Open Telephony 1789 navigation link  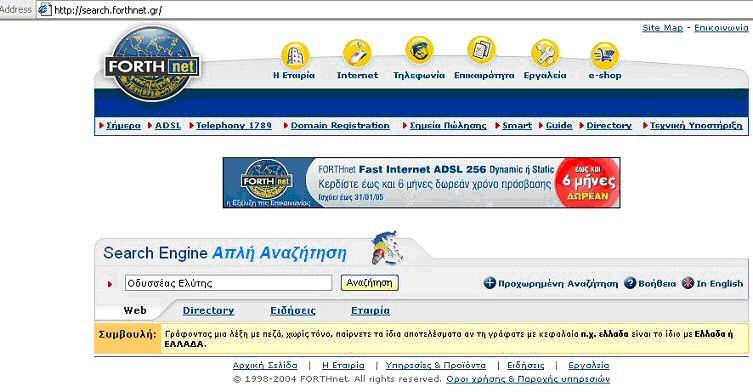click(234, 125)
